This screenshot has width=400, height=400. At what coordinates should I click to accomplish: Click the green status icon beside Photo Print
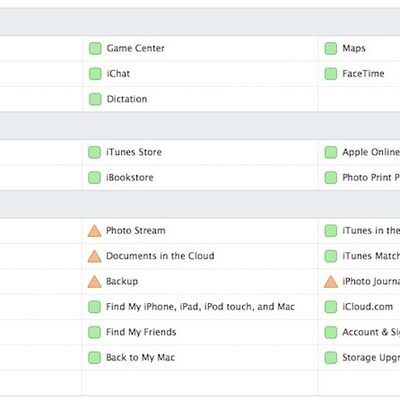tap(331, 178)
